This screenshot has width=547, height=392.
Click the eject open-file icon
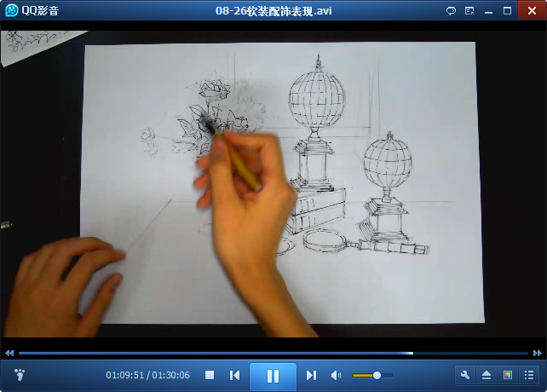tap(487, 375)
